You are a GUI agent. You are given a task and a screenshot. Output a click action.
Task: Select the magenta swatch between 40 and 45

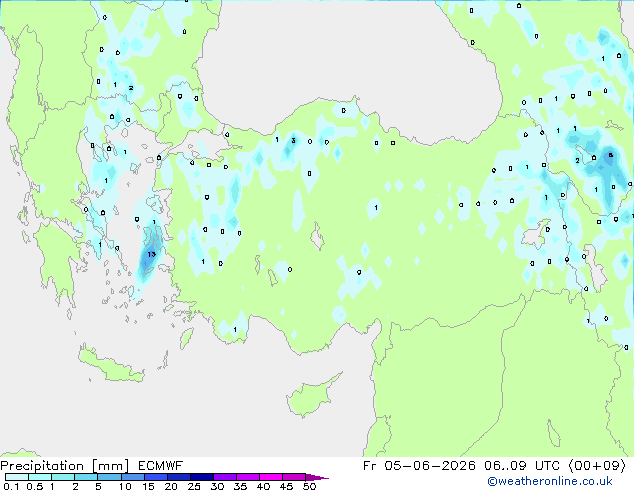[271, 477]
